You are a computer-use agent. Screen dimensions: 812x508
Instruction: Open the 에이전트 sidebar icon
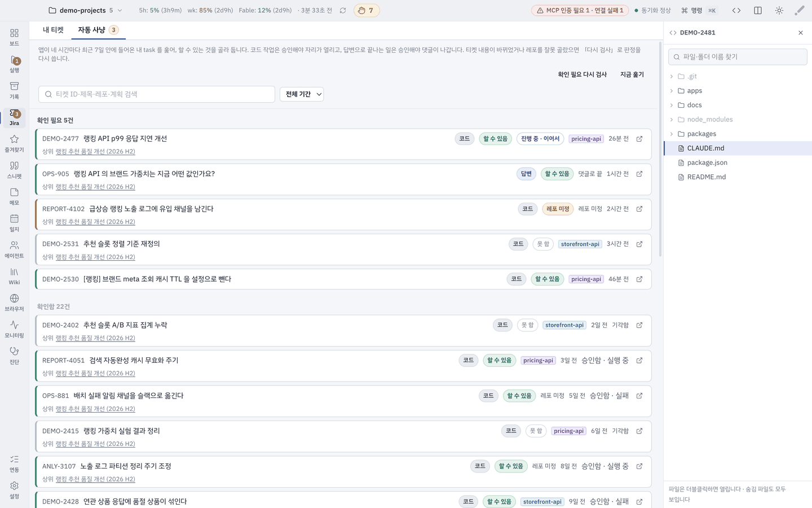click(x=14, y=249)
